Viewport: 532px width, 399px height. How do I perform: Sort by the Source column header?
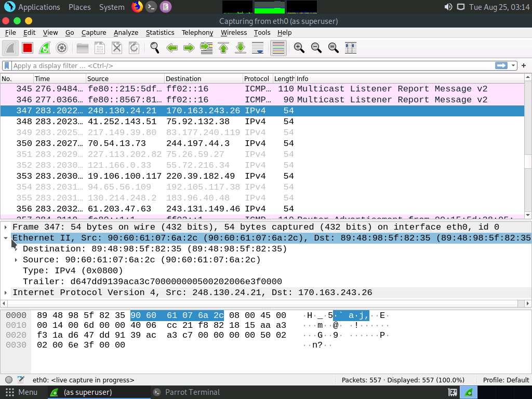click(x=125, y=79)
